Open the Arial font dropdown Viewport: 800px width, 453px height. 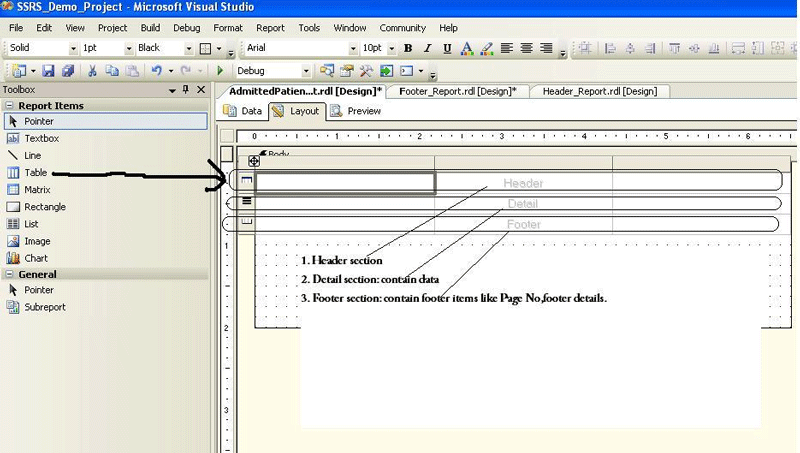tap(352, 48)
